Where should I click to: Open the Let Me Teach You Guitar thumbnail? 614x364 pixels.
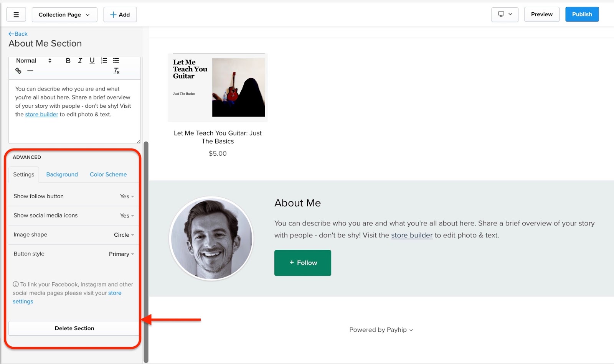218,87
